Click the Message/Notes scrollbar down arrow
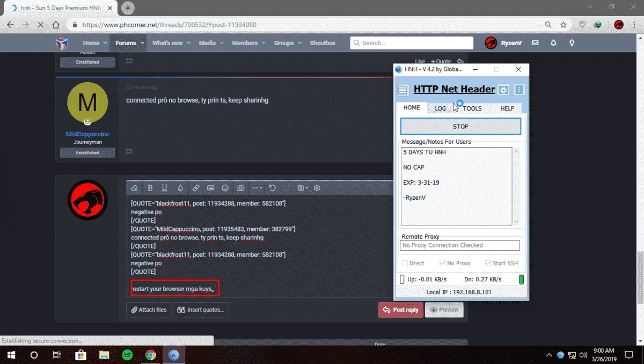The width and height of the screenshot is (644, 364). [x=517, y=222]
